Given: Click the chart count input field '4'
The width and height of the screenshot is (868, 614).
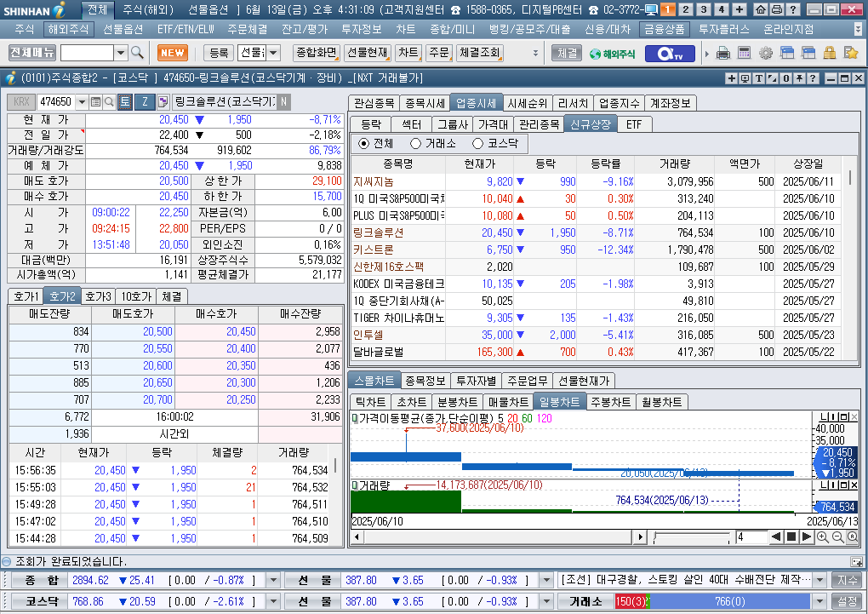Looking at the screenshot, I should 750,537.
